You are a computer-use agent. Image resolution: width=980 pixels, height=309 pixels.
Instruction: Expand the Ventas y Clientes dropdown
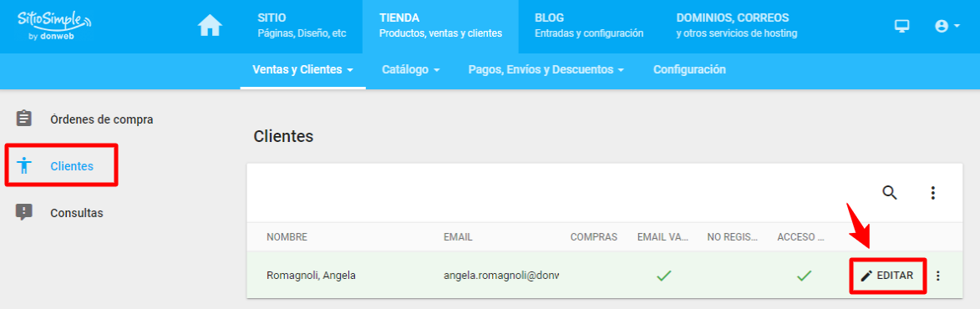pyautogui.click(x=303, y=70)
